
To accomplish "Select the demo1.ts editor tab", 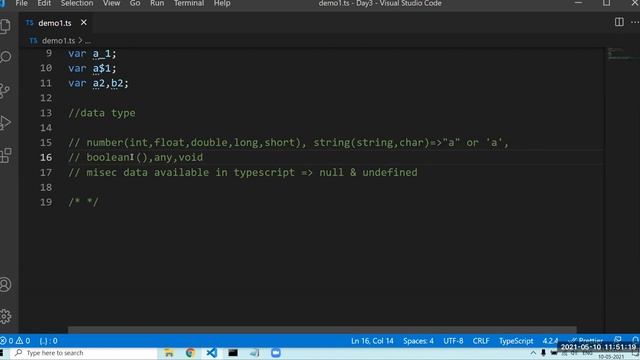I will click(55, 23).
